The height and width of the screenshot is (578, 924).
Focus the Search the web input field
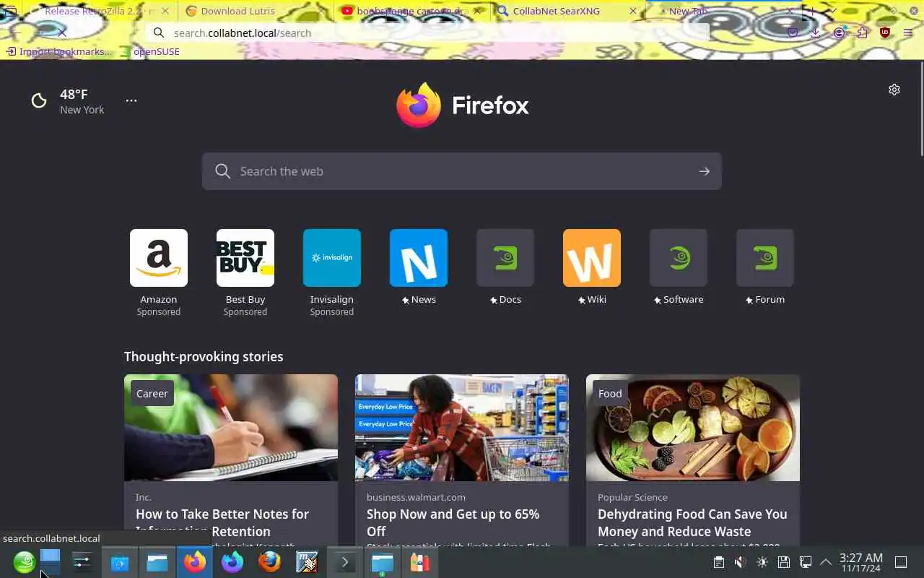tap(462, 171)
